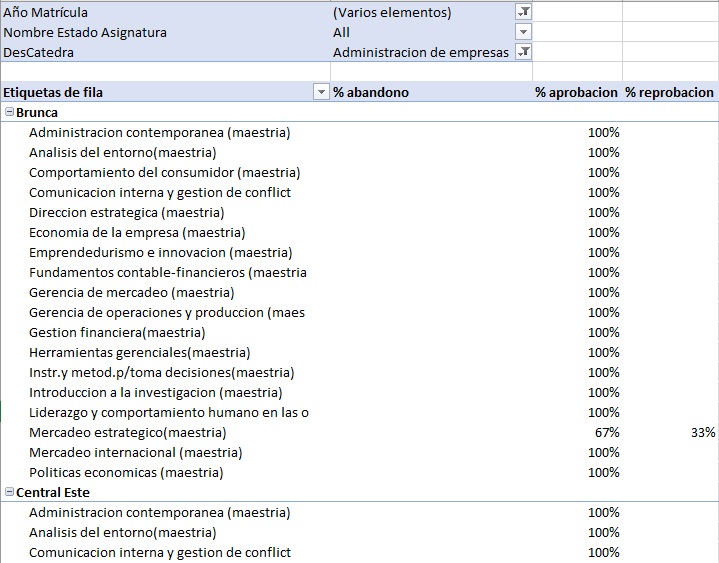
Task: Click the 67% aprobacion value
Action: pyautogui.click(x=606, y=432)
